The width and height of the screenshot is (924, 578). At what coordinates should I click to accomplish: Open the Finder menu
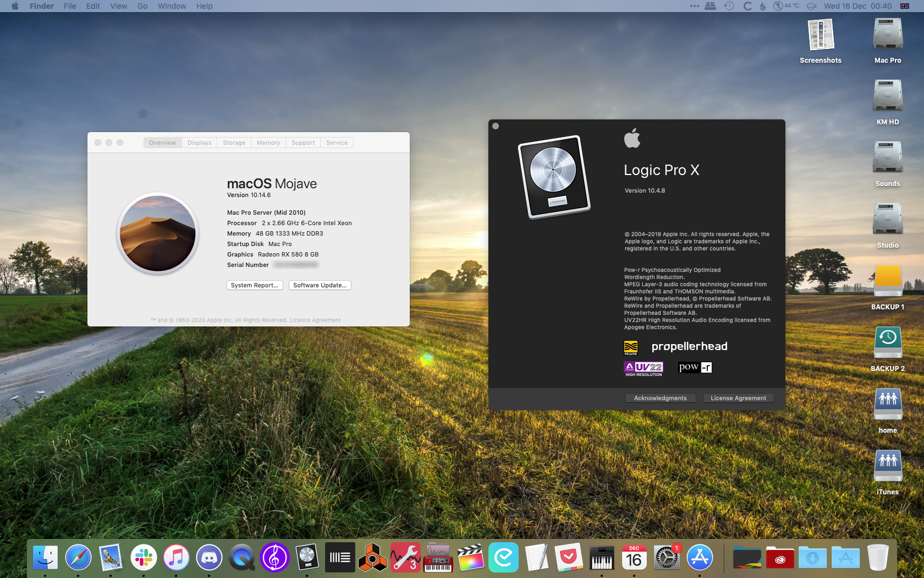[42, 6]
